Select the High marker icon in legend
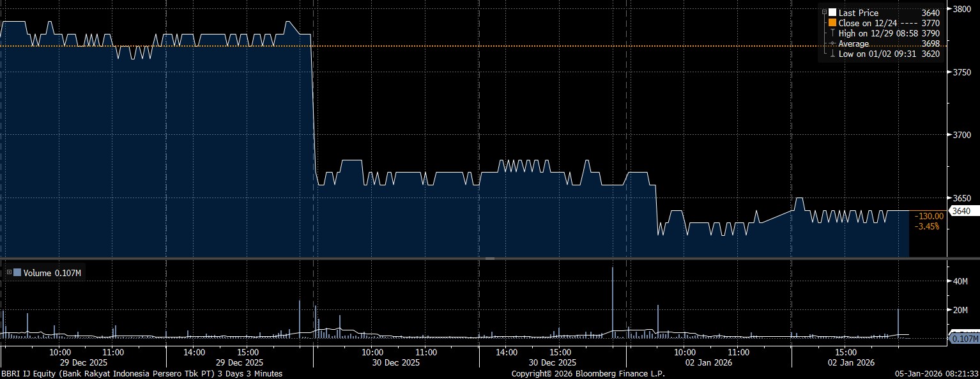Viewport: 980px width, 379px height. pos(832,33)
